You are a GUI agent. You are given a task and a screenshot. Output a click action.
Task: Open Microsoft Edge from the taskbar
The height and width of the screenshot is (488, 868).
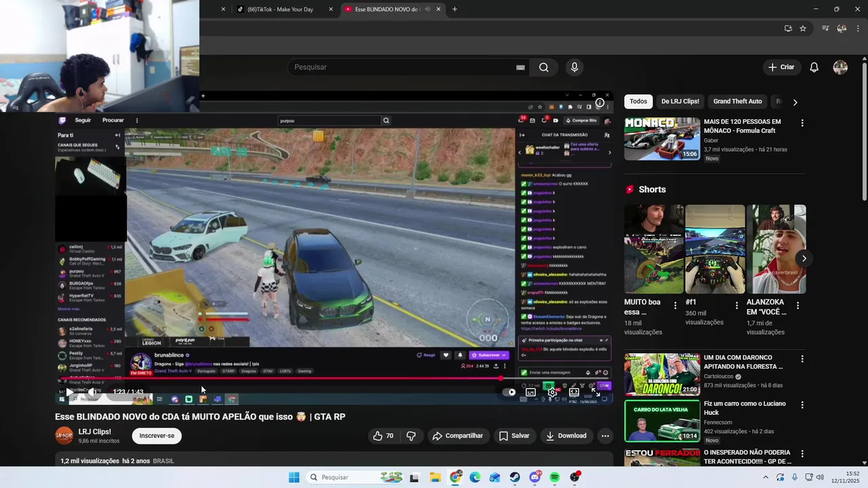[475, 477]
